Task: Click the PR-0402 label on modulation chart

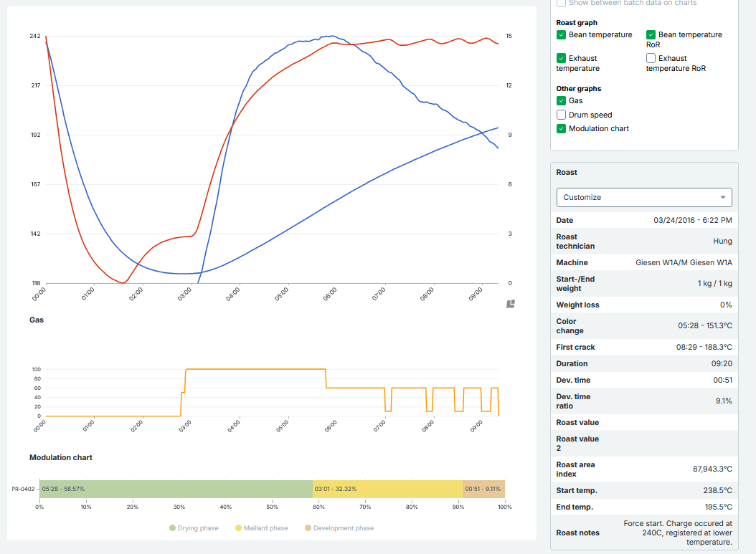Action: 24,489
